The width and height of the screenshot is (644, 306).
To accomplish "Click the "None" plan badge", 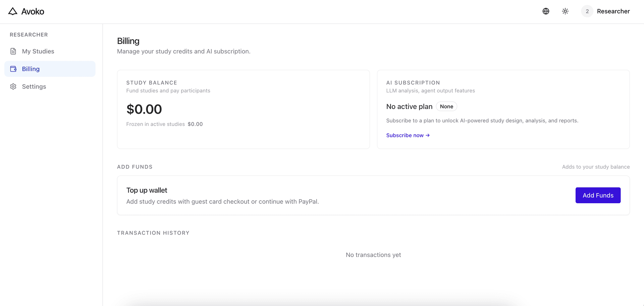I will coord(446,106).
